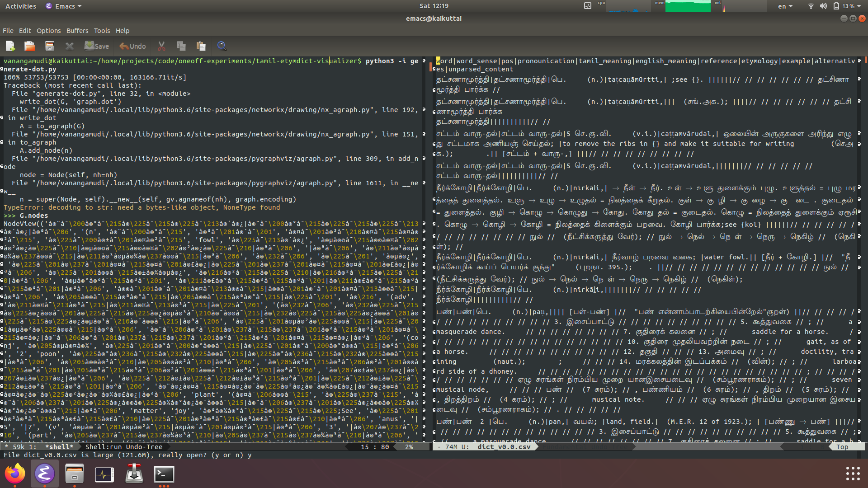This screenshot has width=868, height=488.
Task: Open the battery 13% system menu
Action: 847,6
